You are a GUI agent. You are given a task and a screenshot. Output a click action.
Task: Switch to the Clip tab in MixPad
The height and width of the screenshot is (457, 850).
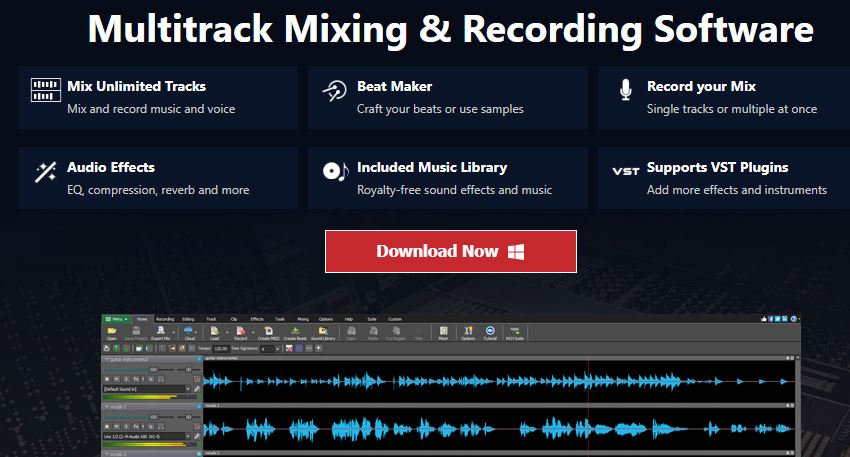pos(234,319)
